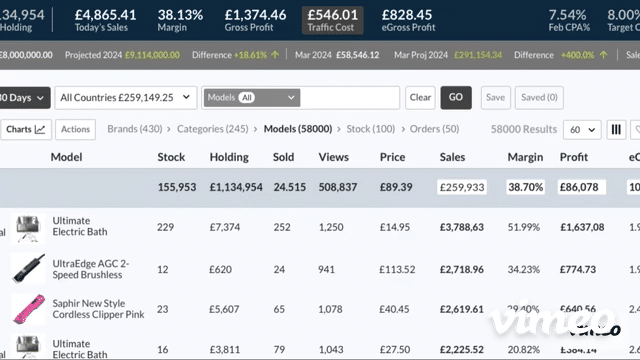640x360 pixels.
Task: Sort by the Margin column header
Action: point(525,157)
